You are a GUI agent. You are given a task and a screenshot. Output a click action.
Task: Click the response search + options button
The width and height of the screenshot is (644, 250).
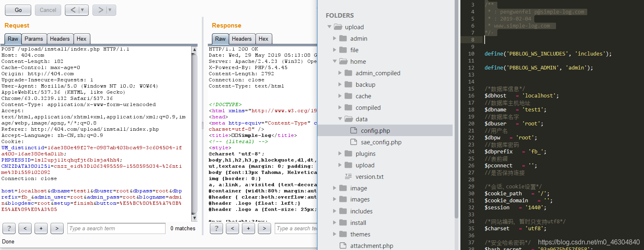(248, 228)
